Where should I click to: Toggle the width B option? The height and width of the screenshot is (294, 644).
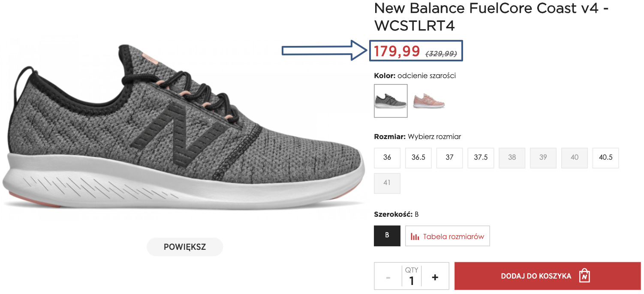[x=387, y=236]
